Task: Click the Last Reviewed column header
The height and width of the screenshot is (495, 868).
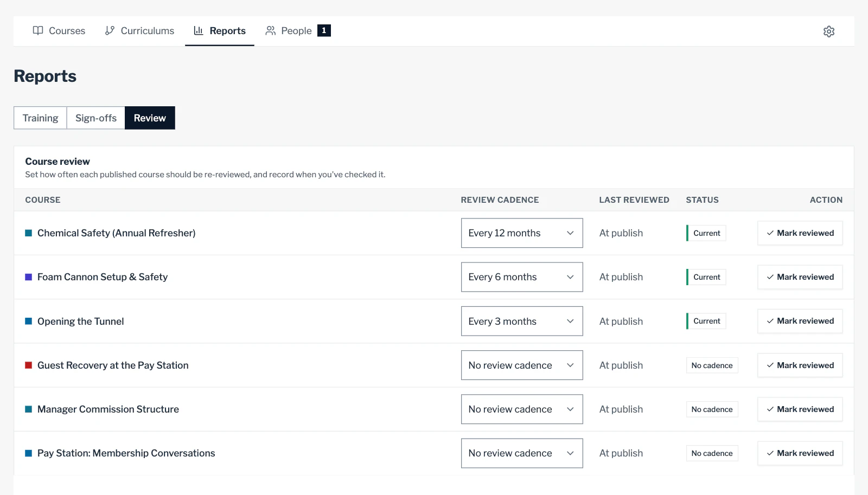Action: (634, 200)
